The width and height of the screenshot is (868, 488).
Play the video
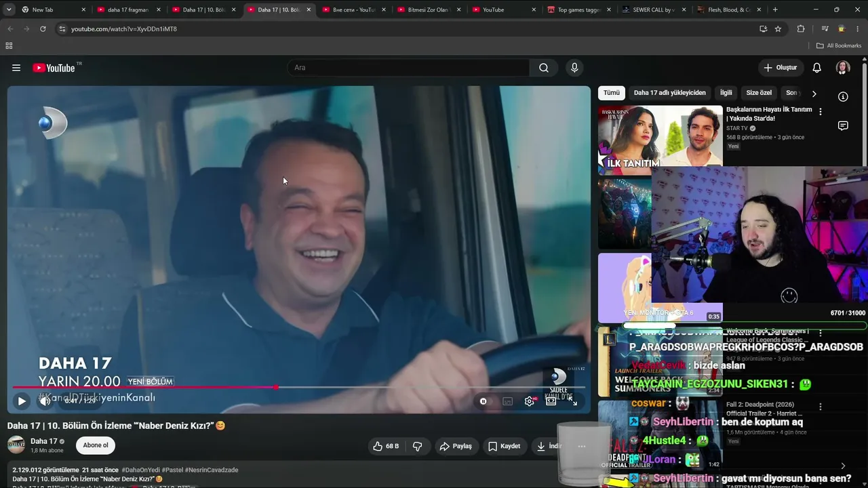pyautogui.click(x=22, y=401)
